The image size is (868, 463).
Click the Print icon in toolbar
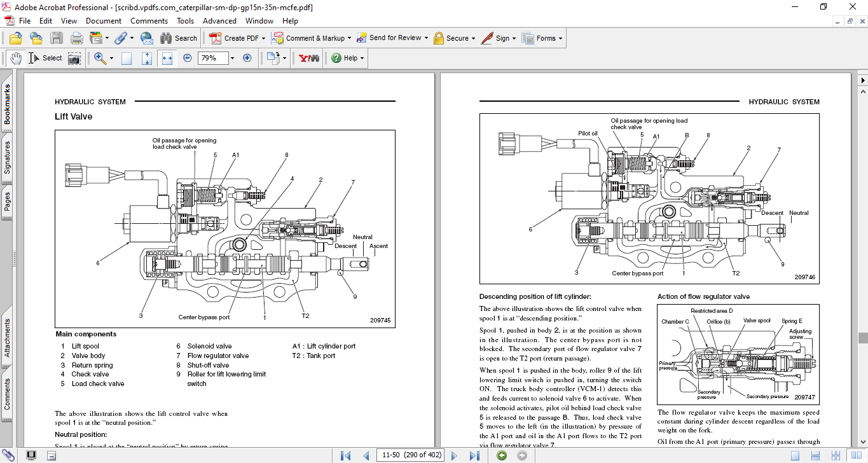click(77, 38)
